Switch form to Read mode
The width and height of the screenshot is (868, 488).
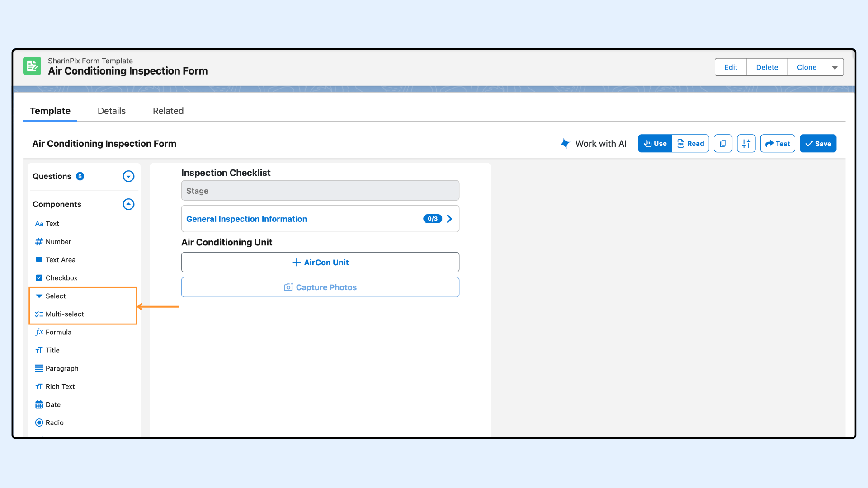690,144
